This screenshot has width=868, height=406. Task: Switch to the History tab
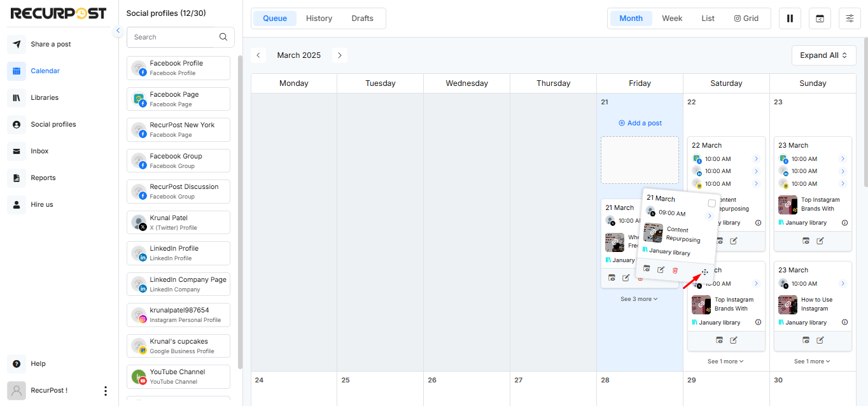pyautogui.click(x=319, y=18)
